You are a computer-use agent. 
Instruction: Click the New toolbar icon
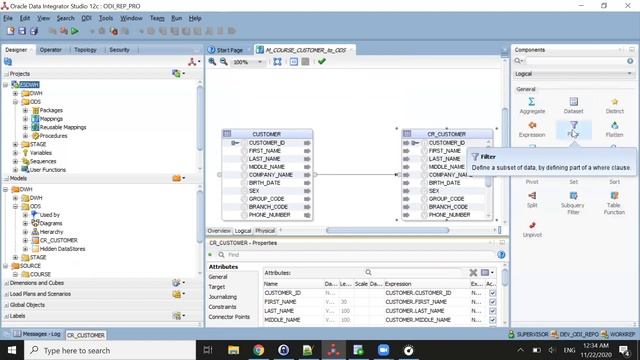coord(11,31)
